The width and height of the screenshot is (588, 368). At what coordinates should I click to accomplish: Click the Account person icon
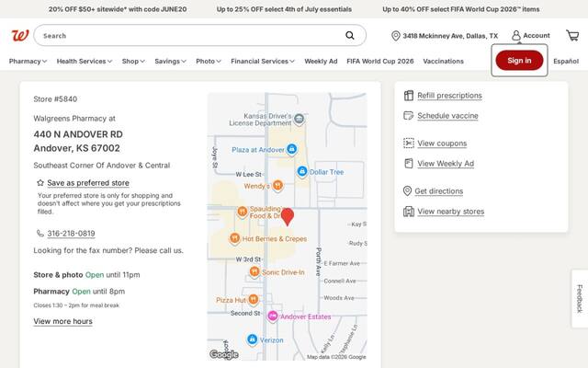(516, 36)
